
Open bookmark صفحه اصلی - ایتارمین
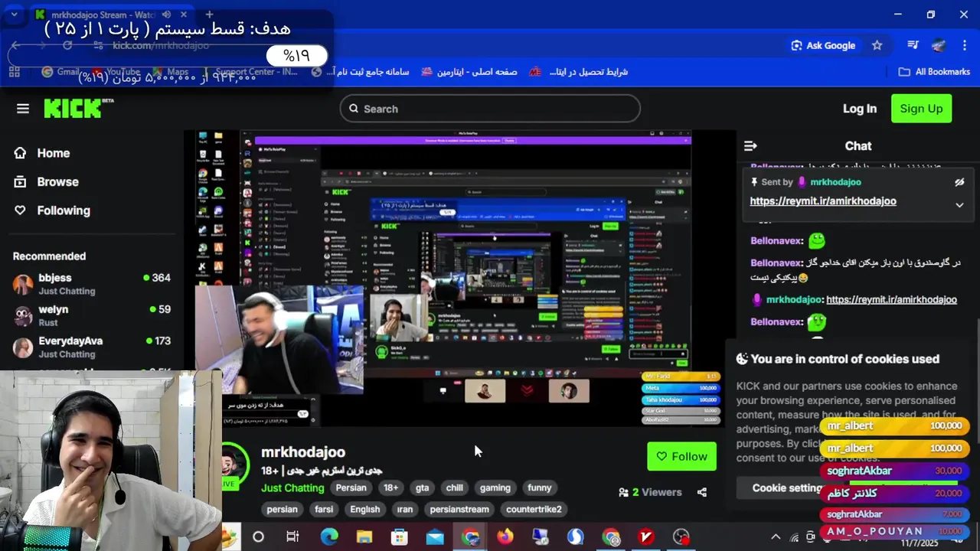(469, 71)
